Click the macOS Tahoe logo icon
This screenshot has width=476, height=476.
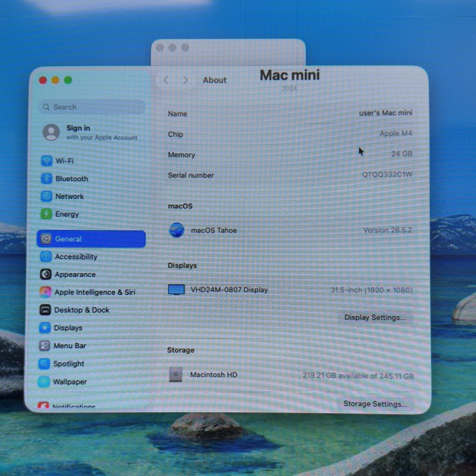click(x=177, y=230)
